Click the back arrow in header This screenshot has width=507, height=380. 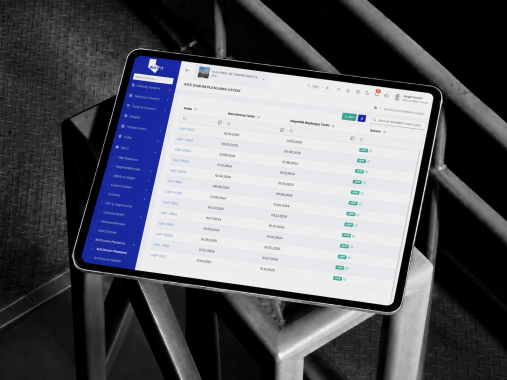click(x=188, y=70)
